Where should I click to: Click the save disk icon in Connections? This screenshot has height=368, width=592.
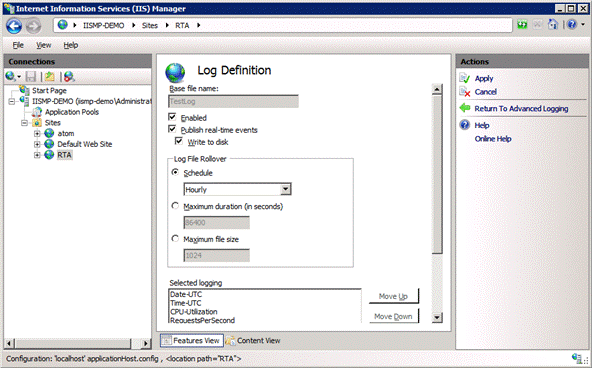(31, 77)
